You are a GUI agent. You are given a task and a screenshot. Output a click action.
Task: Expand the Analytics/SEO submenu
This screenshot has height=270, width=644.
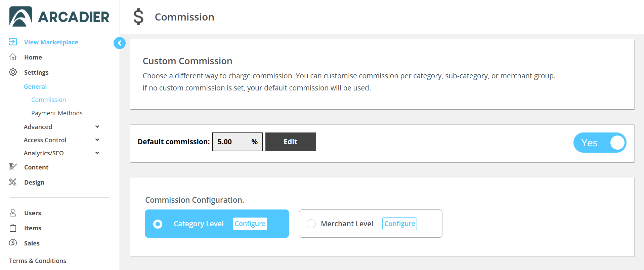pos(97,153)
